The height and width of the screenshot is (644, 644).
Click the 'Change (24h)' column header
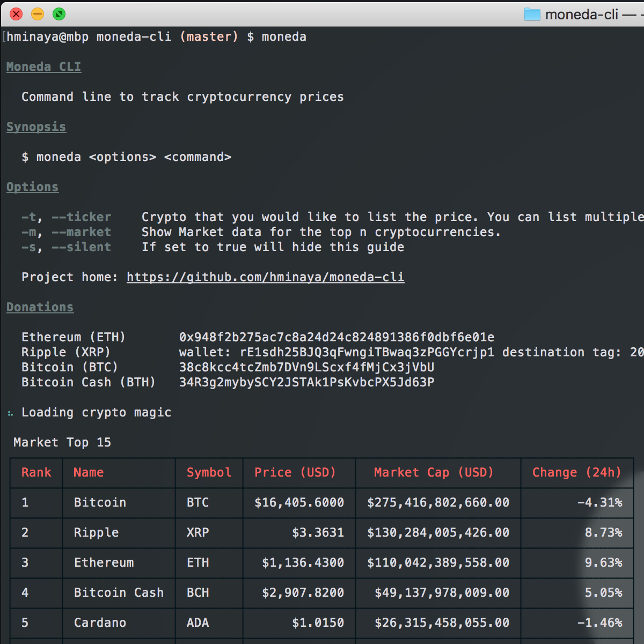tap(577, 472)
